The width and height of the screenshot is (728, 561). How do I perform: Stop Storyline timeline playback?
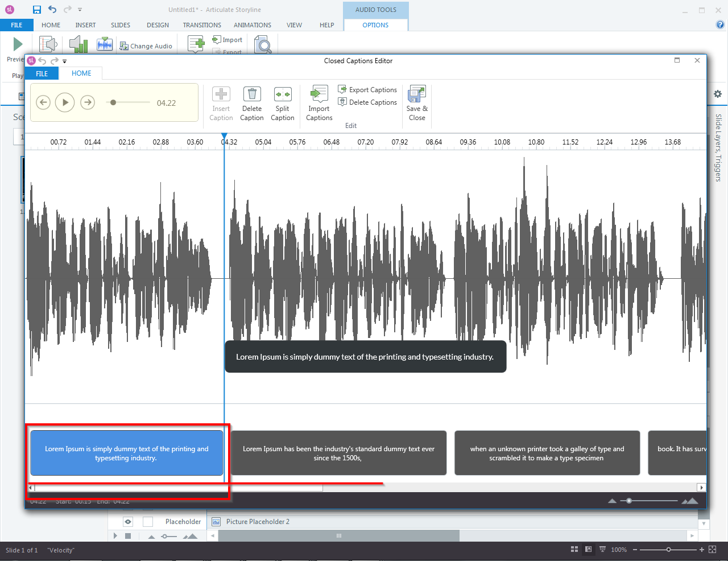[x=128, y=535]
